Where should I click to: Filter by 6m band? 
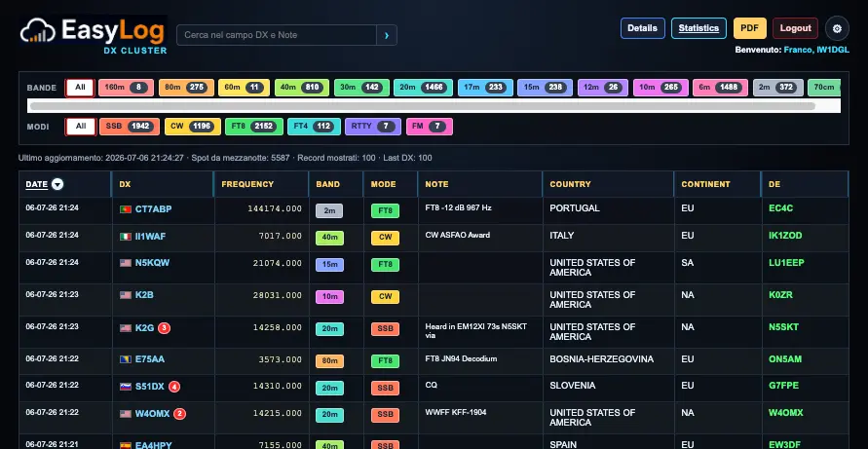[x=721, y=88]
